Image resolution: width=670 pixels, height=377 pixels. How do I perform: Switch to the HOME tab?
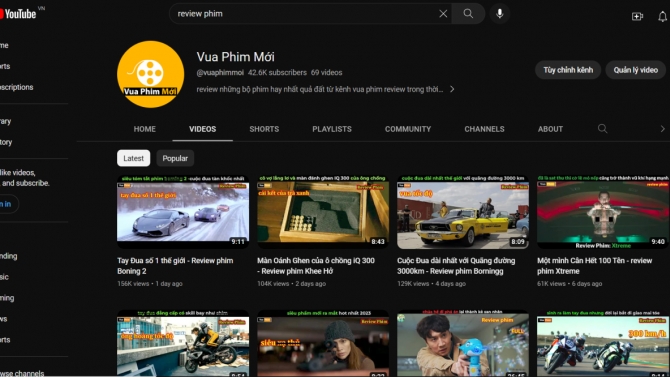(144, 129)
